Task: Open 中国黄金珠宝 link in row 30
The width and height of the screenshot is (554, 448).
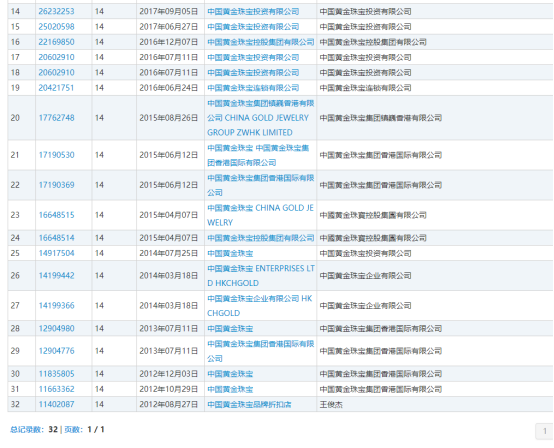Action: coord(230,374)
